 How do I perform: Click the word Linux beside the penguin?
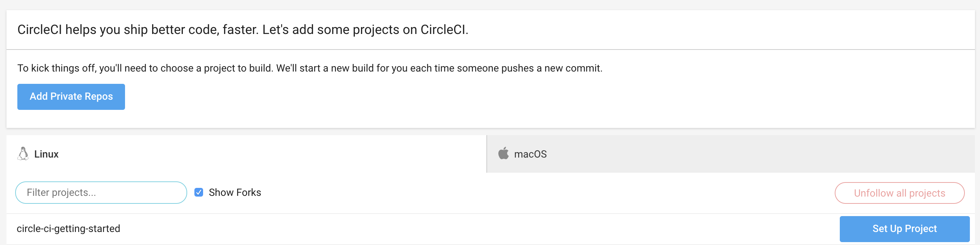[46, 154]
